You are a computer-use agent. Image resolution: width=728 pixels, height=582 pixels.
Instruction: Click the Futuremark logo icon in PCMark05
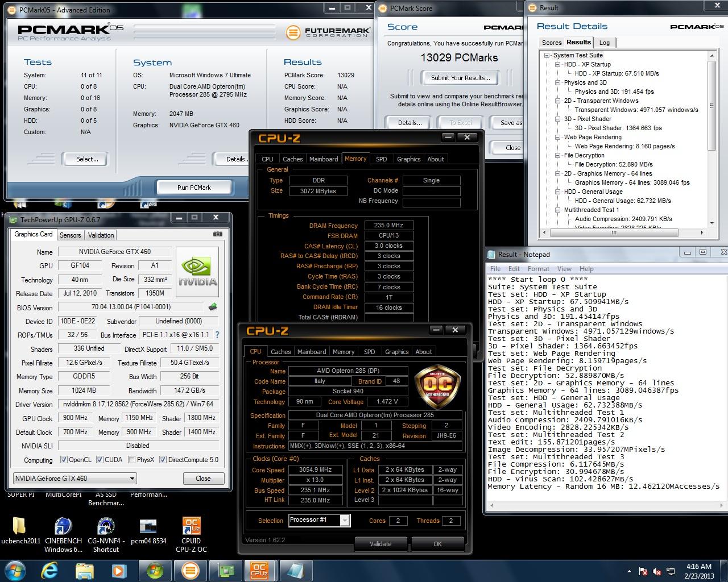[293, 32]
